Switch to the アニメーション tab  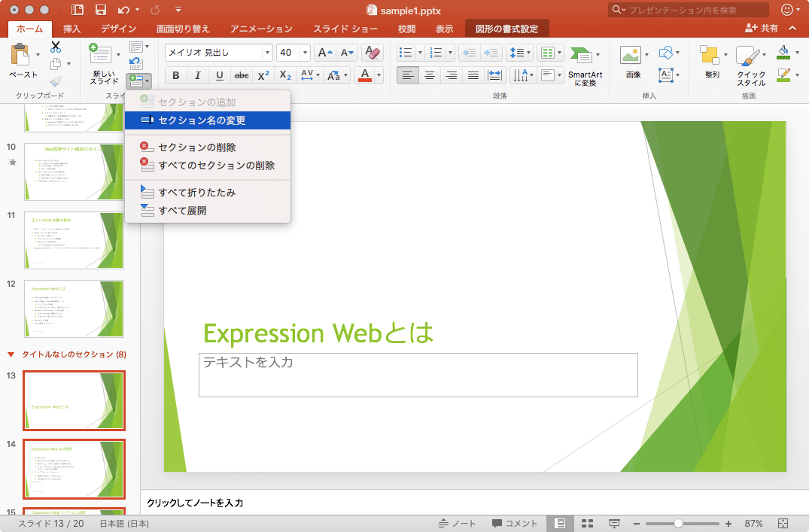click(261, 29)
